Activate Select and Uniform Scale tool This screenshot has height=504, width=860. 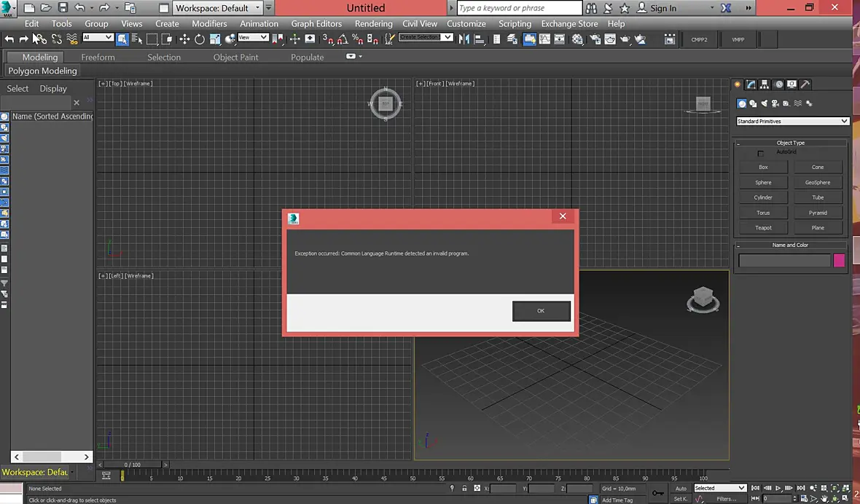click(215, 39)
